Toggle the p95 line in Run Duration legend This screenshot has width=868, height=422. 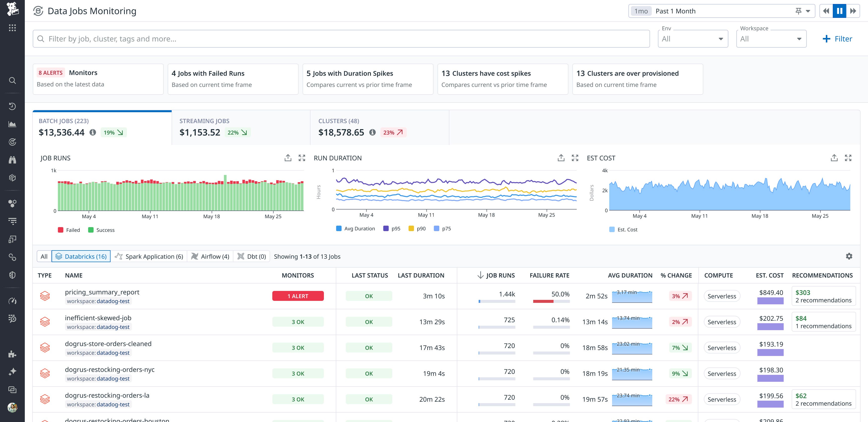tap(392, 228)
